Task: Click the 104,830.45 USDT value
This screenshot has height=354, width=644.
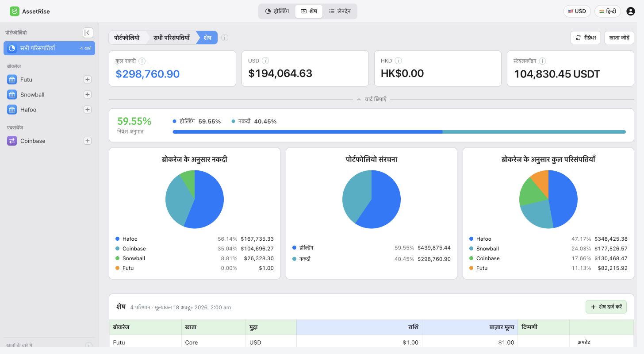Action: pyautogui.click(x=557, y=74)
